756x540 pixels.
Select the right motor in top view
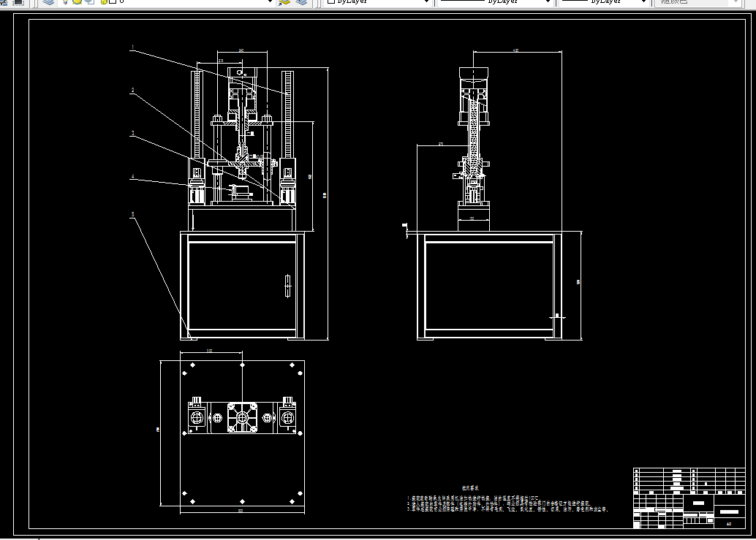pos(288,415)
